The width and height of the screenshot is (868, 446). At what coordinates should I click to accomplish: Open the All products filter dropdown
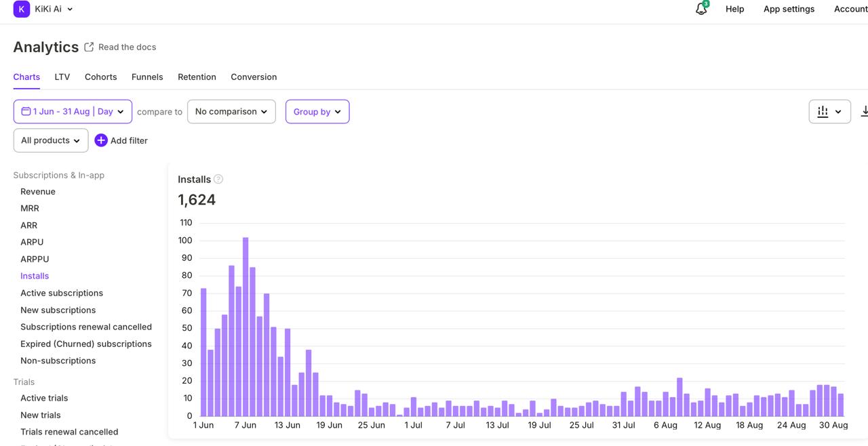[51, 140]
